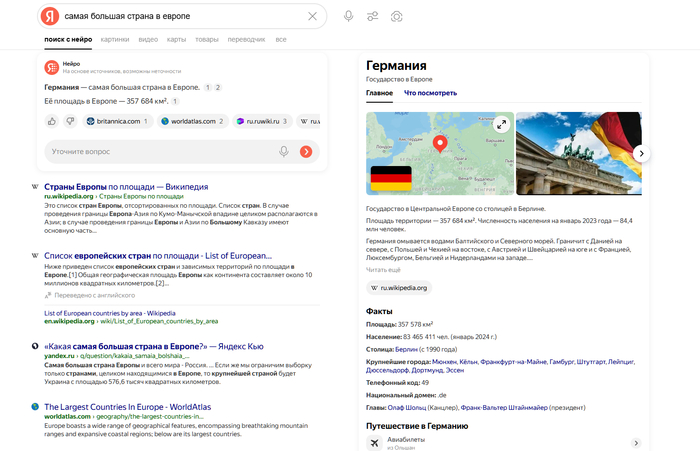
Task: Open worldatlas.com source chip
Action: 193,121
